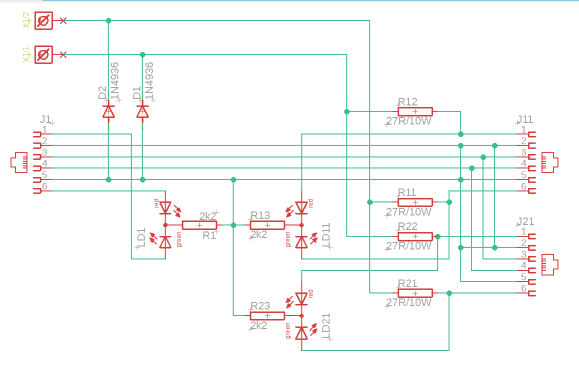Image resolution: width=579 pixels, height=377 pixels.
Task: Select the J1 RJ connector symbol
Action: pyautogui.click(x=19, y=162)
